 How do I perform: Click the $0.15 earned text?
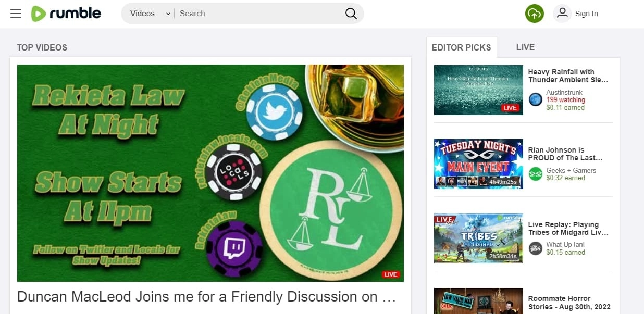566,253
